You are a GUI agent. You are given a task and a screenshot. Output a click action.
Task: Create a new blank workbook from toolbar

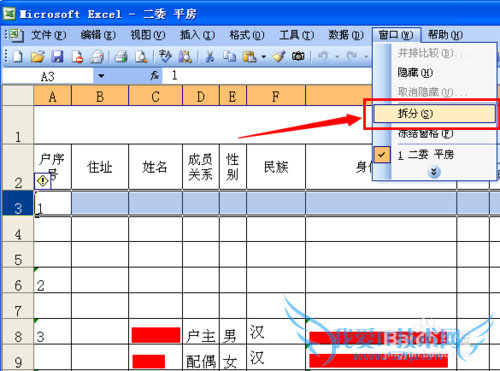17,57
